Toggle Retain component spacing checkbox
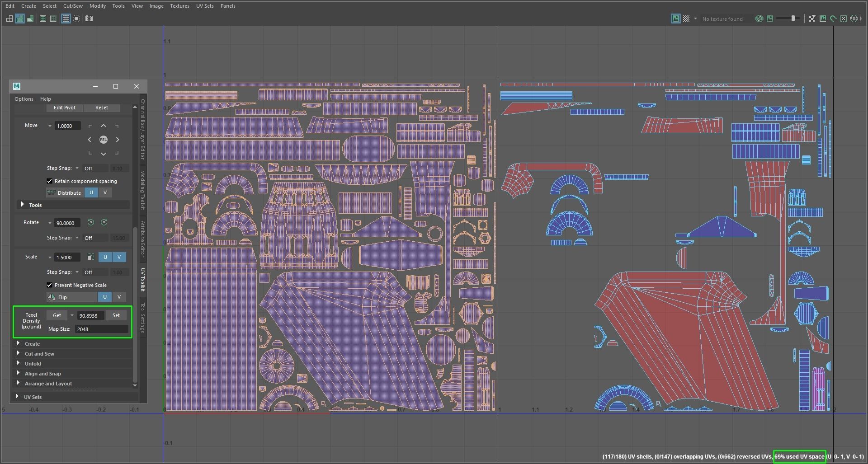The image size is (868, 464). pyautogui.click(x=50, y=181)
